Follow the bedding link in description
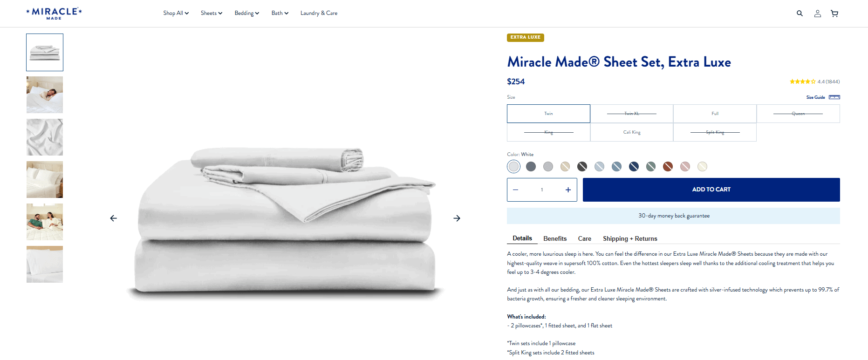 pyautogui.click(x=569, y=290)
